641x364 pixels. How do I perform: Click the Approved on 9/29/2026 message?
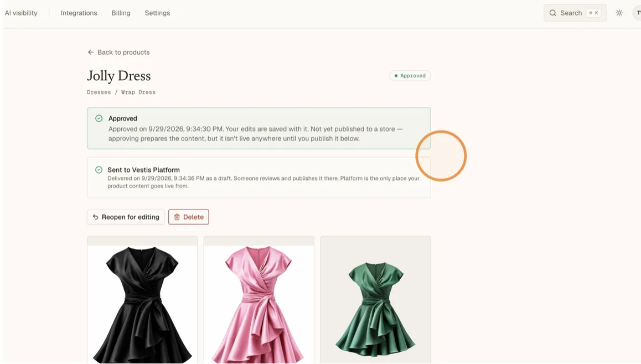click(x=256, y=133)
